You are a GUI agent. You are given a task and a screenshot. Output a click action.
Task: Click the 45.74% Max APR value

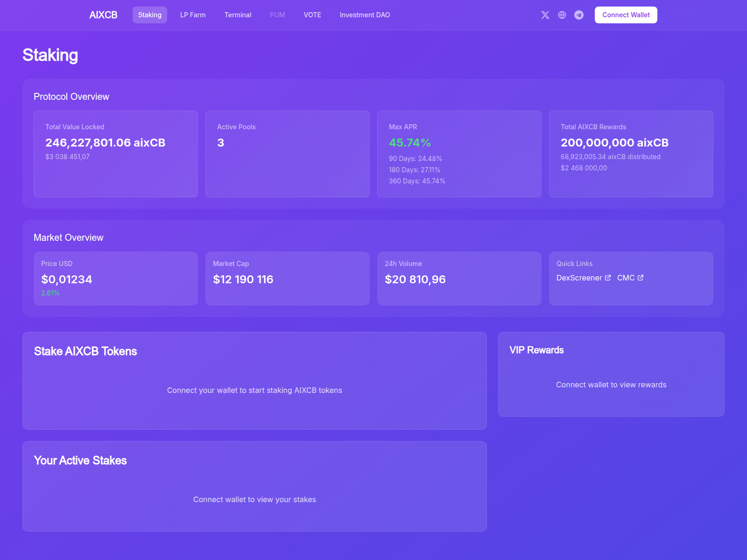pos(409,143)
